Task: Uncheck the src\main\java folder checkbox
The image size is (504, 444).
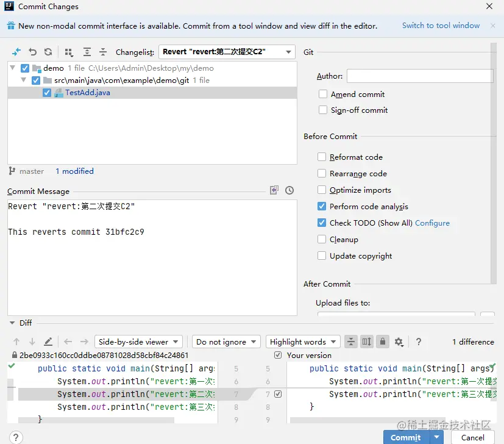Action: pos(36,81)
